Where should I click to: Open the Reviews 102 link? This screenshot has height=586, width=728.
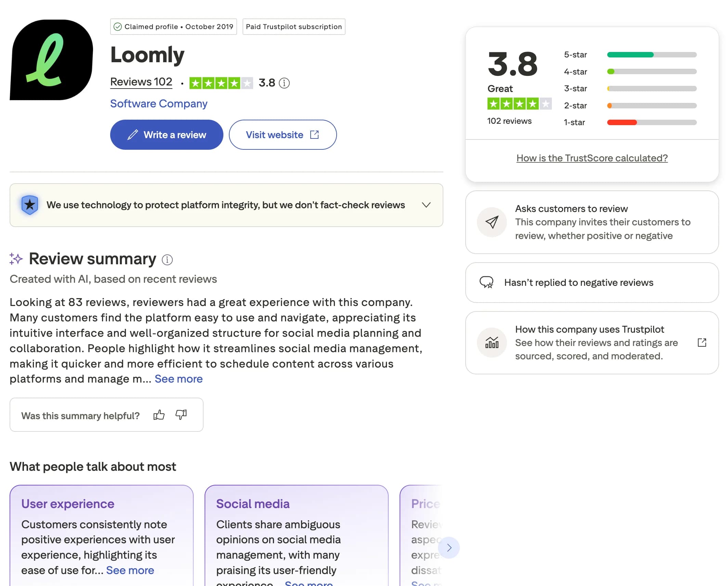coord(141,82)
